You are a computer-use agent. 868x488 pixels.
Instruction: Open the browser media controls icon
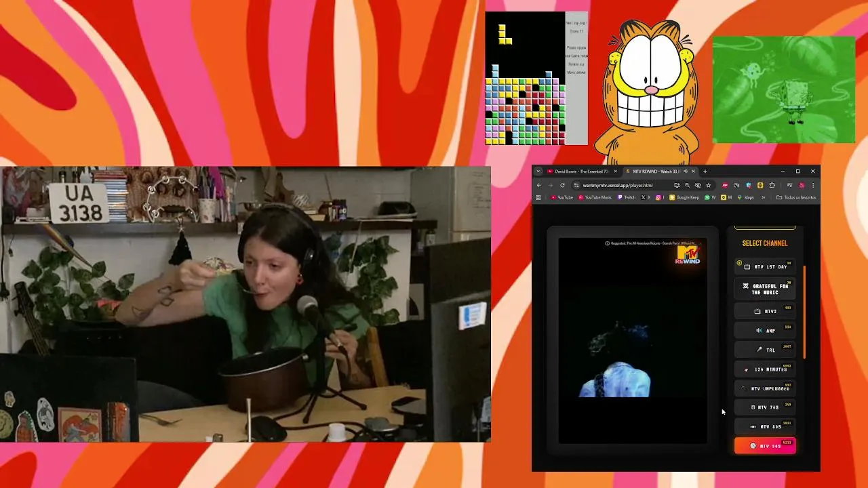[789, 185]
